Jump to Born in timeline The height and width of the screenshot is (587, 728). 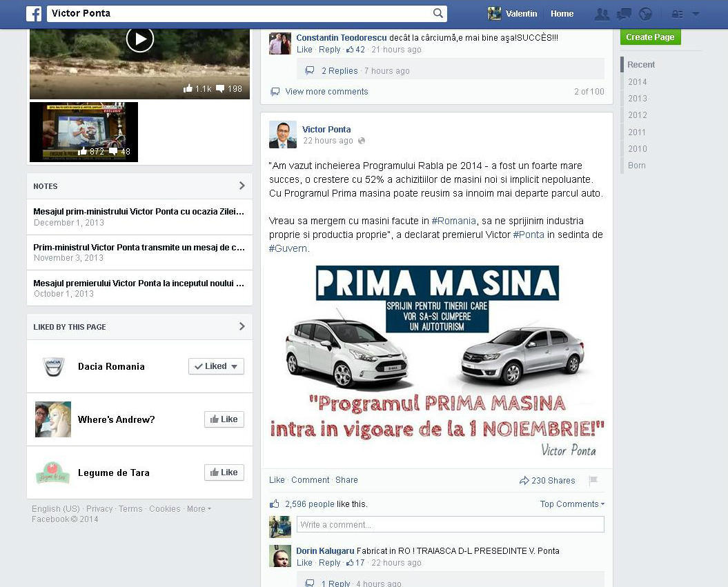(636, 165)
